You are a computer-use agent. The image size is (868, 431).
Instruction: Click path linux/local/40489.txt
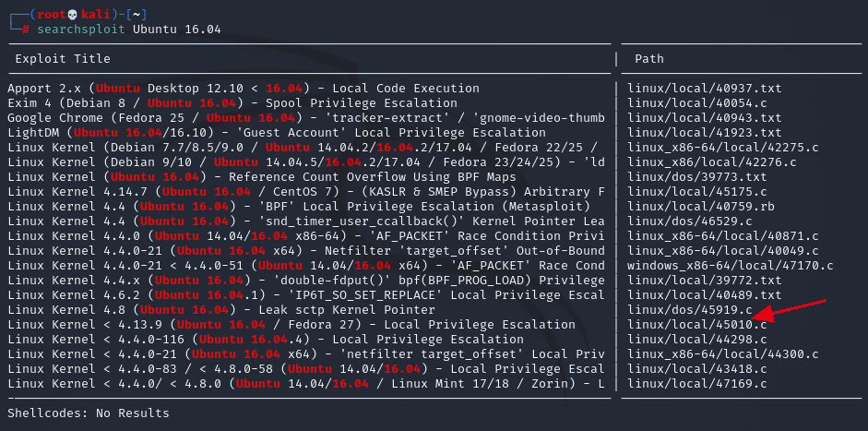click(x=704, y=295)
